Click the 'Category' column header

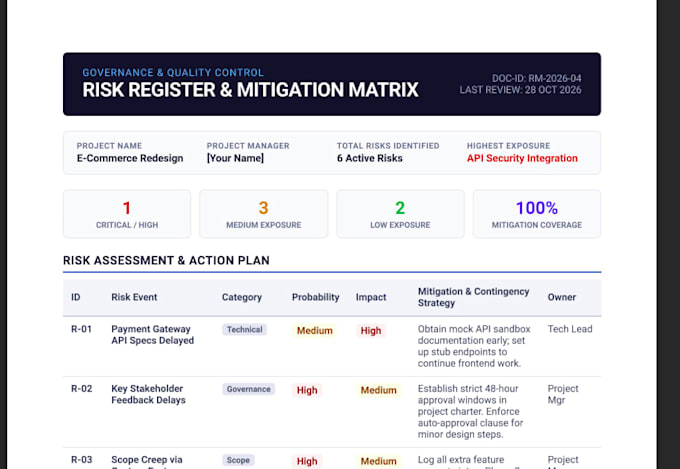(x=242, y=297)
